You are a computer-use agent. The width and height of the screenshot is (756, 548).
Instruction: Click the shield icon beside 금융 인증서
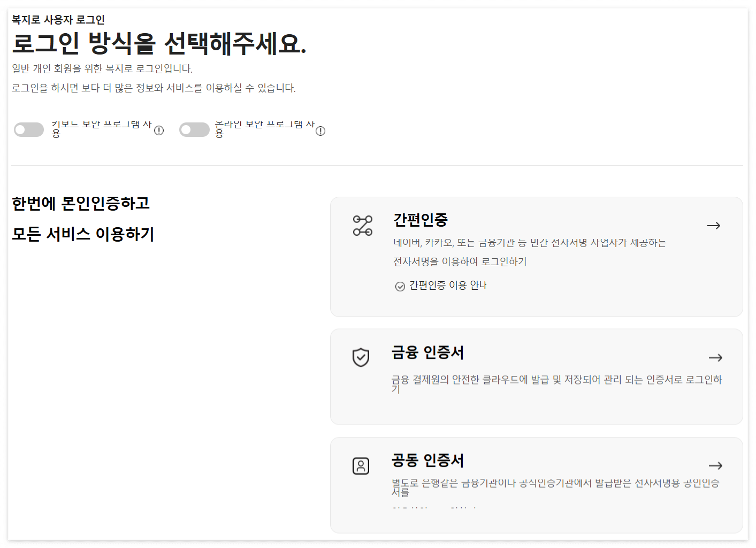coord(361,358)
